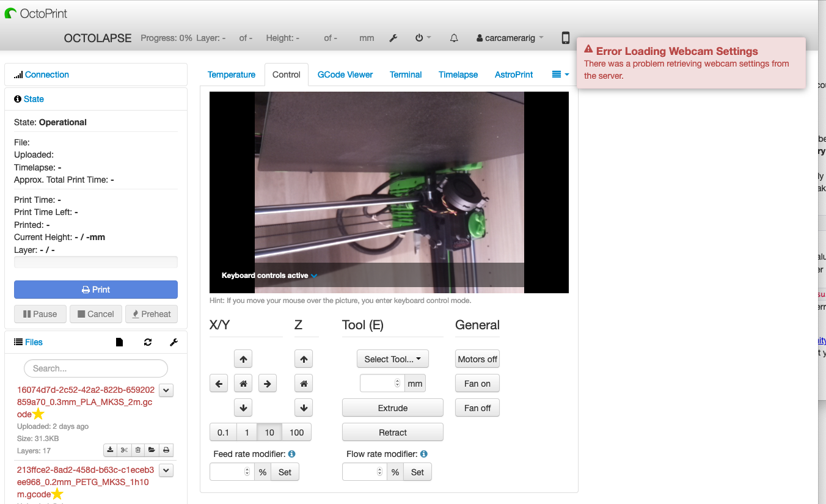
Task: Set jog distance to 1
Action: coord(247,433)
